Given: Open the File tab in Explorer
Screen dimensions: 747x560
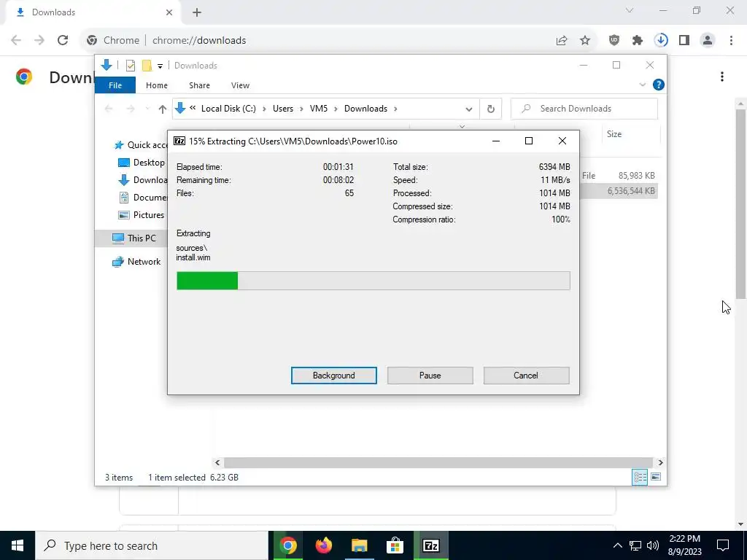Looking at the screenshot, I should 115,85.
